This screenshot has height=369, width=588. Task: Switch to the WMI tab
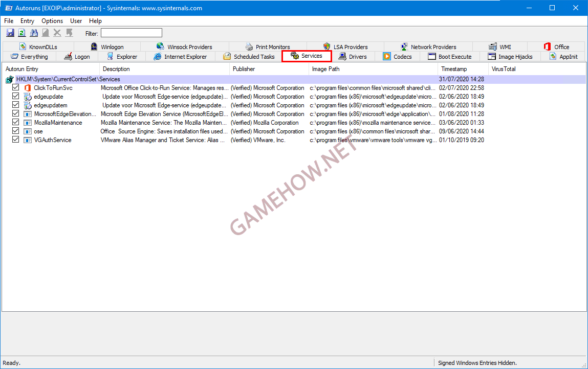(500, 47)
